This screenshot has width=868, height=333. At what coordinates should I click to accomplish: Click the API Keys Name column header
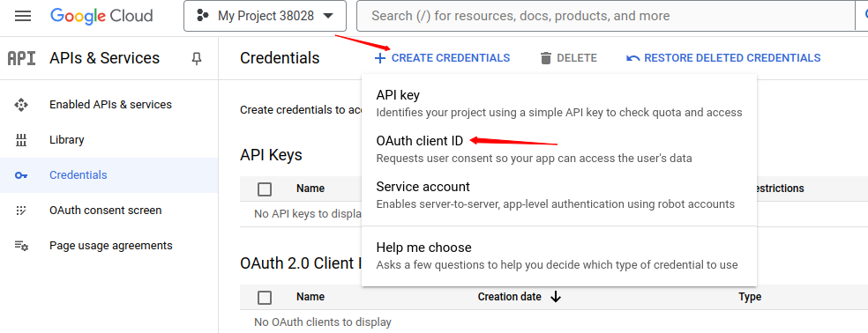tap(310, 189)
